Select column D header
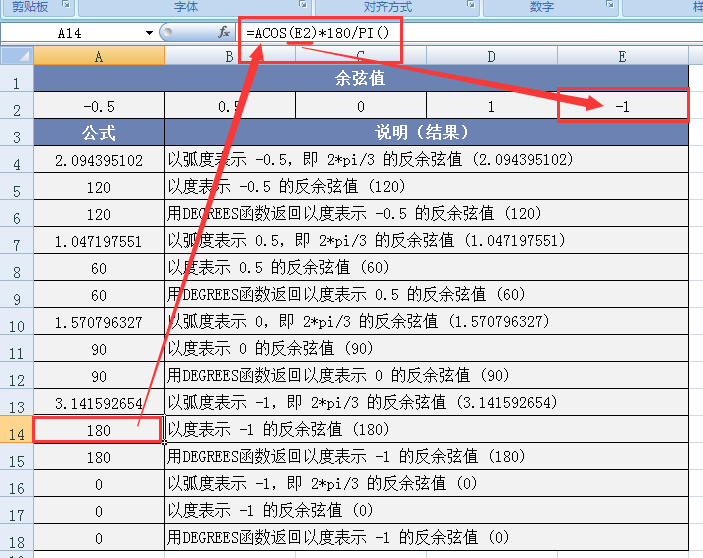This screenshot has width=703, height=558. (491, 56)
